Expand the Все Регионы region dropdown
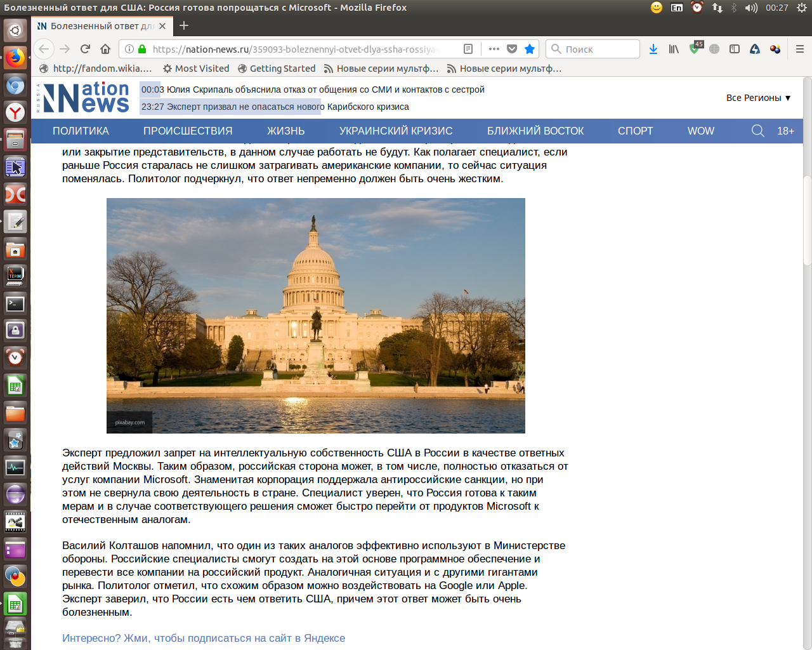Viewport: 812px width, 650px height. pyautogui.click(x=759, y=98)
